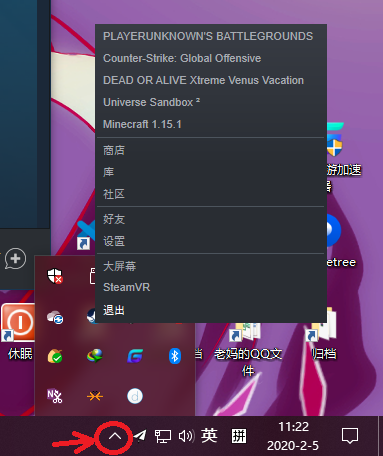Click the acorn icon with green checkmark
383x456 pixels.
point(55,356)
